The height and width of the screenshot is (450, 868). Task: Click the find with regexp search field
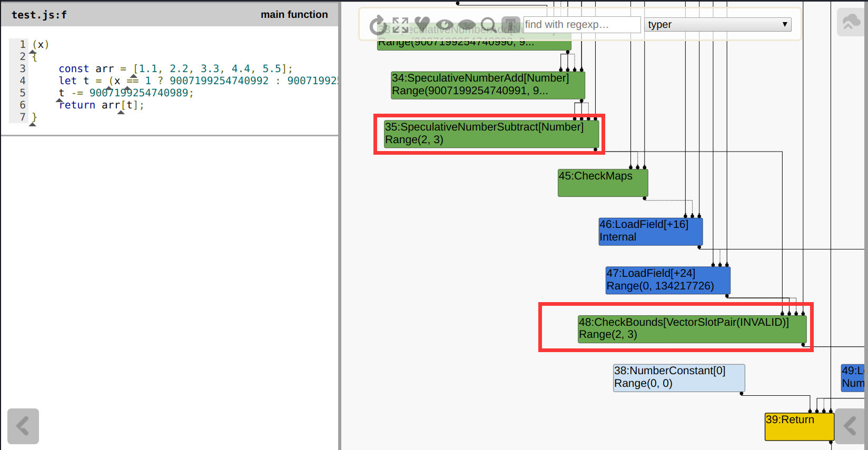pos(581,25)
